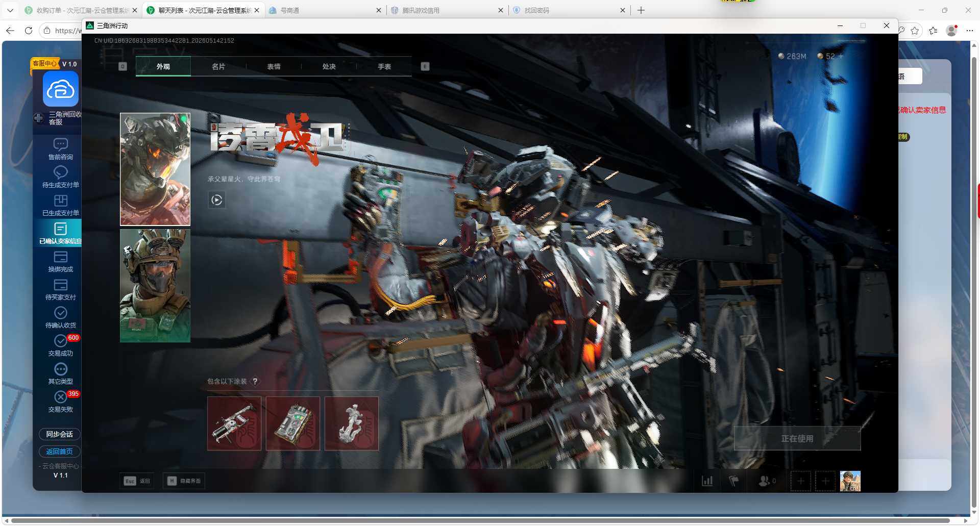Select the soldier with helmet skin thumbnail

click(155, 285)
